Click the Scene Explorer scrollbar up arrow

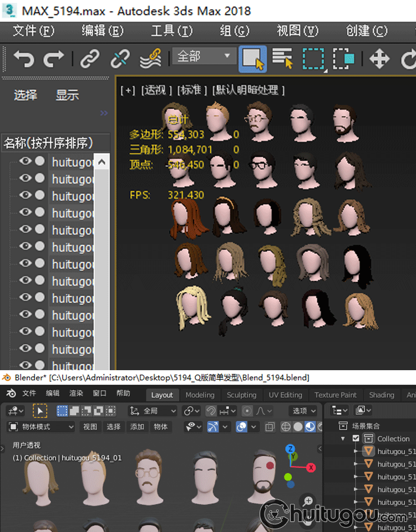[102, 162]
